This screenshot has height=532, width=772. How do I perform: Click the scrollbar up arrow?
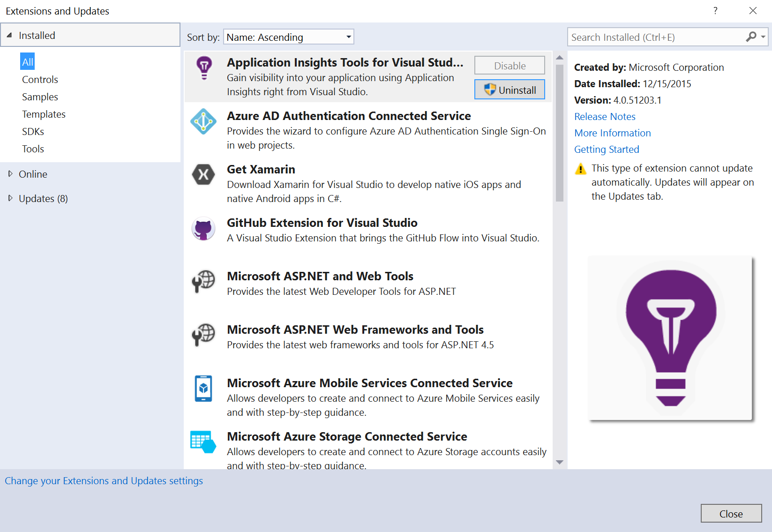[559, 58]
